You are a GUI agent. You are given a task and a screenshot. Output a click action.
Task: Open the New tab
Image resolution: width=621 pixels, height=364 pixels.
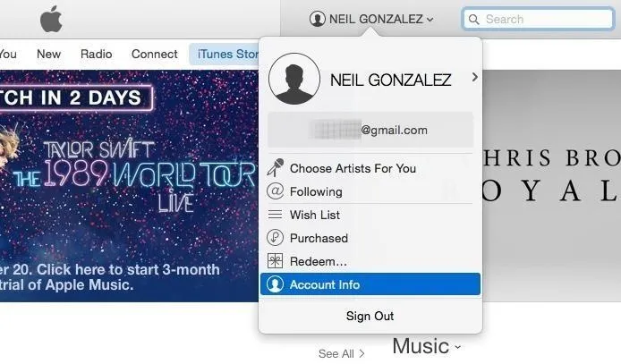coord(48,54)
